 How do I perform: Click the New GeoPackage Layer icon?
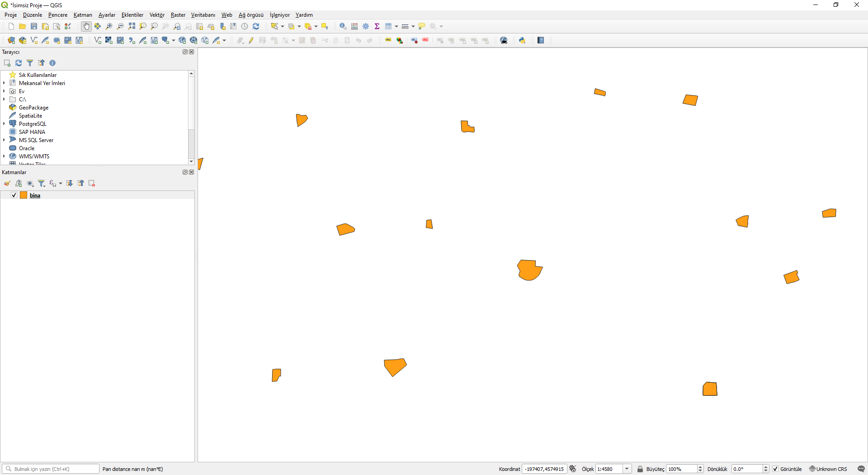(23, 40)
